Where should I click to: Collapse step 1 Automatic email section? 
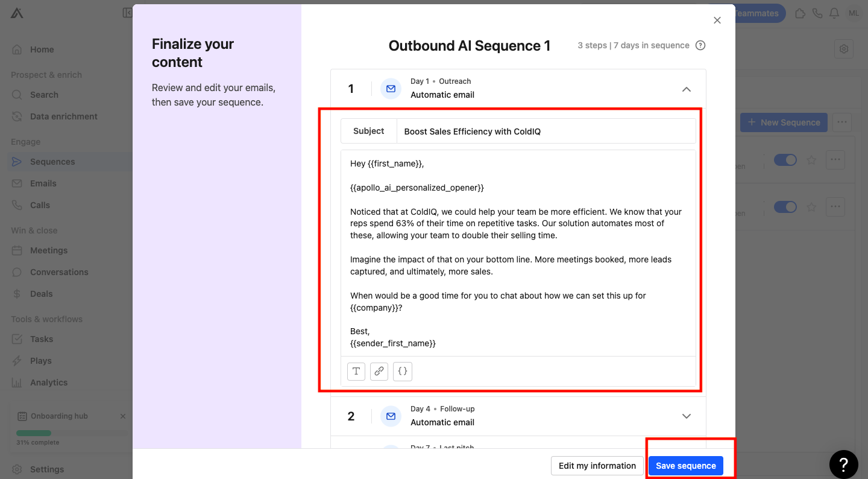tap(686, 89)
